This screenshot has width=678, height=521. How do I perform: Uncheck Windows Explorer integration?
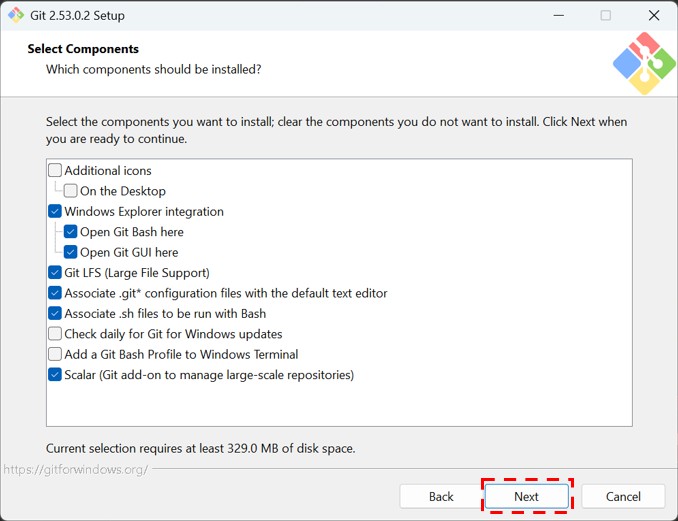click(55, 212)
